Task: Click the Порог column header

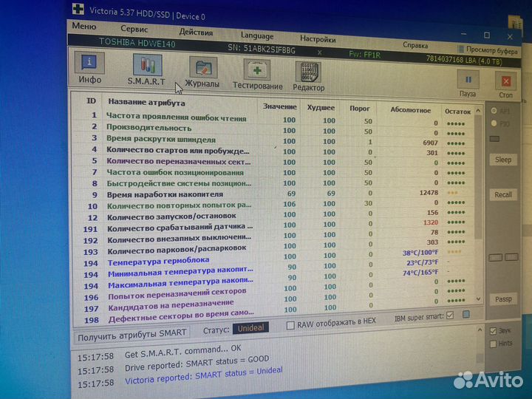Action: (360, 109)
